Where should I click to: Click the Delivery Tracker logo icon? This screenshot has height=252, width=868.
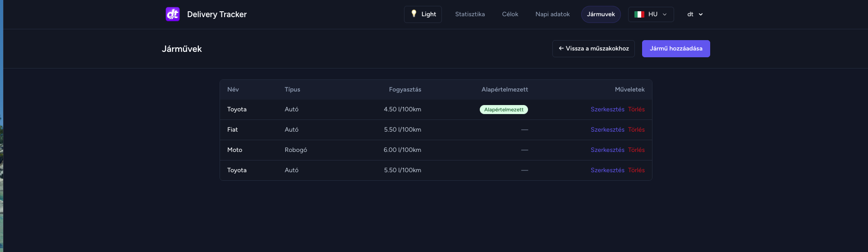[x=173, y=14]
